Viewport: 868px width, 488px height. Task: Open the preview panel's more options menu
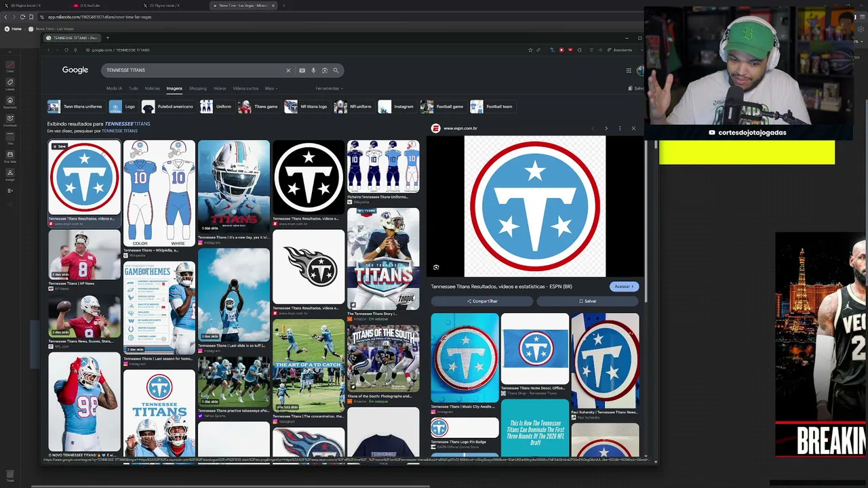pyautogui.click(x=620, y=128)
